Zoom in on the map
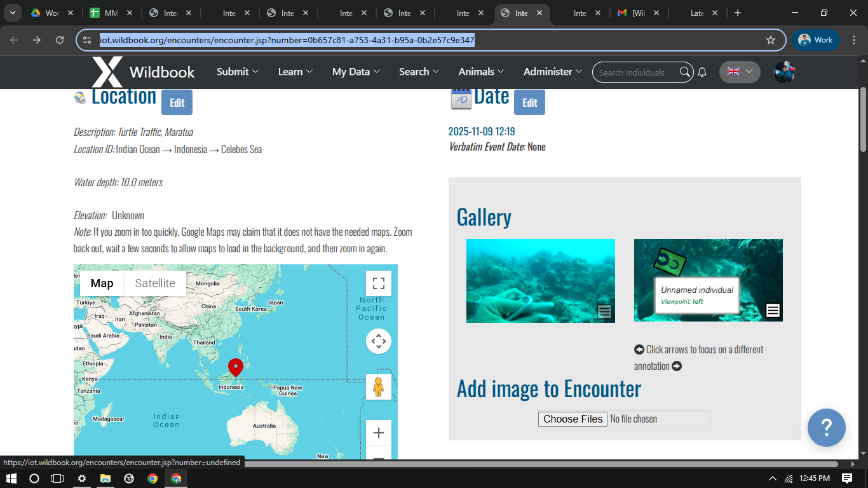868x488 pixels. (x=379, y=433)
